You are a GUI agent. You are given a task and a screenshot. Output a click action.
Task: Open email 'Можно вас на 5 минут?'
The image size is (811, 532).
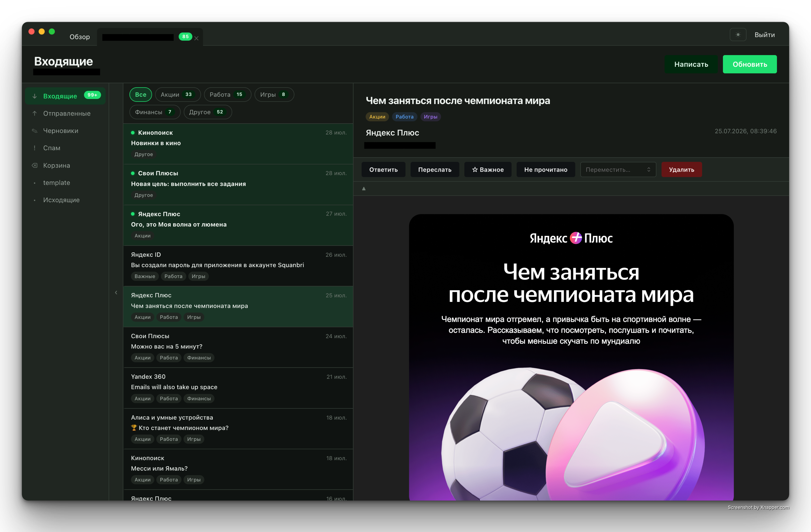pos(238,347)
